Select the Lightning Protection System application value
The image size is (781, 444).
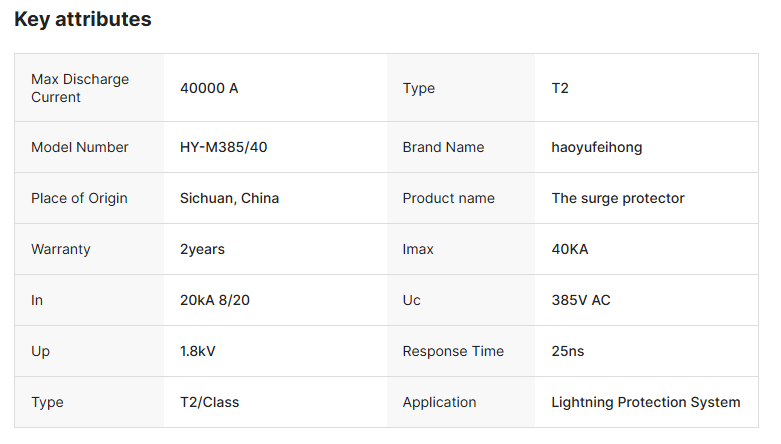tap(646, 402)
